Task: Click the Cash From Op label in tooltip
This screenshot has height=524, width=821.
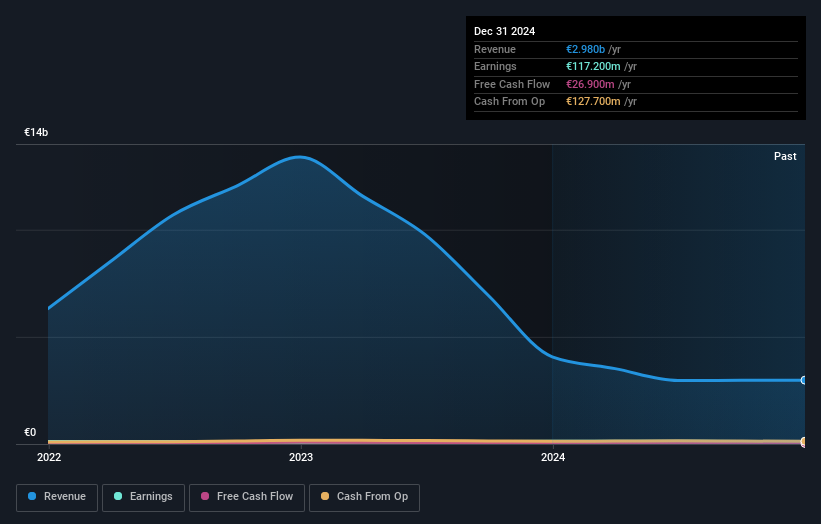Action: click(x=509, y=102)
